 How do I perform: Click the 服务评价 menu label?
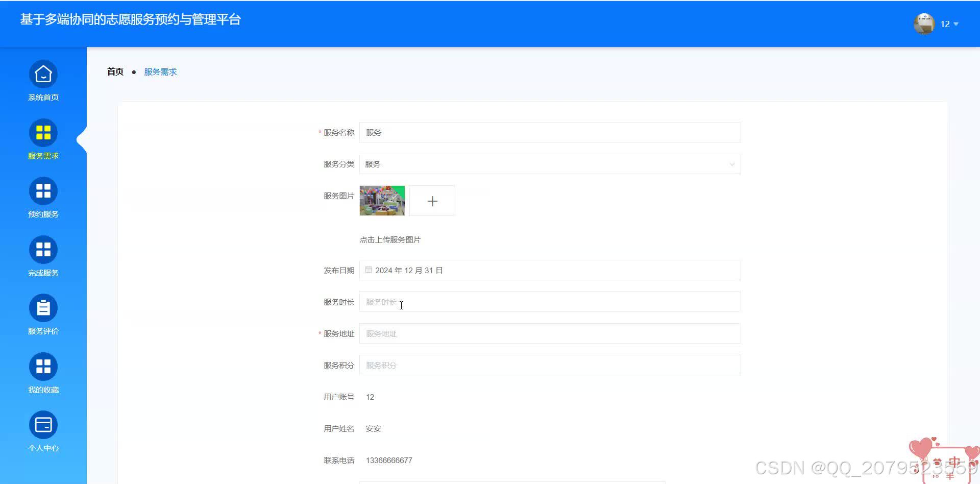coord(43,331)
